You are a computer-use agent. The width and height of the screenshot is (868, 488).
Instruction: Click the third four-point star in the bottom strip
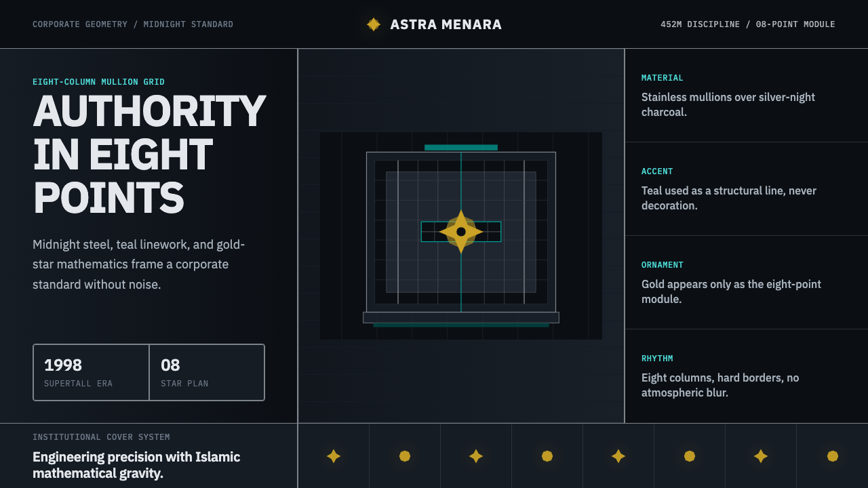[618, 456]
